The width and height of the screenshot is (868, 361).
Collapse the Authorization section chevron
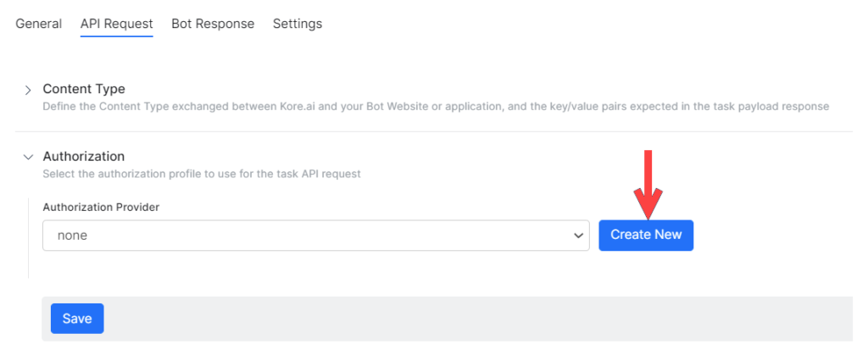point(28,157)
